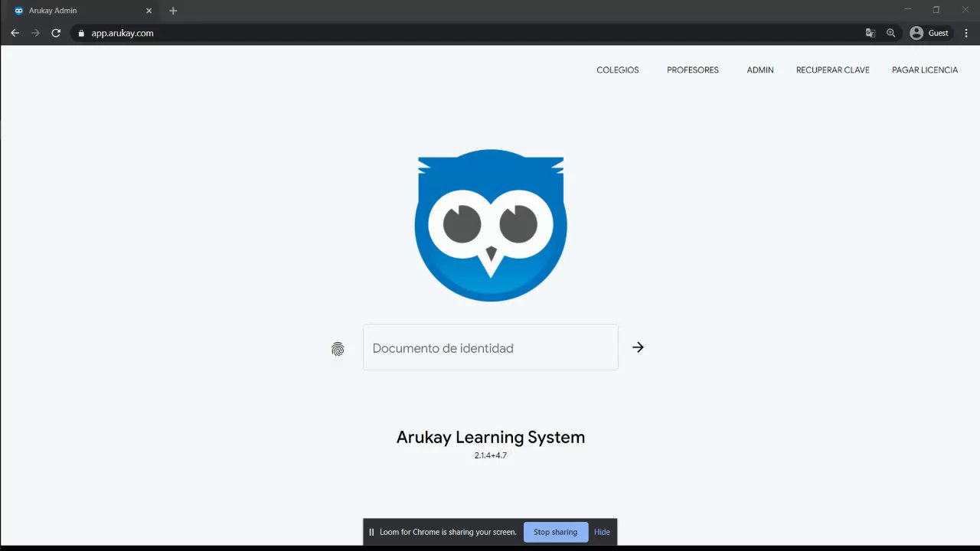Click the fingerprint icon beside document field

(338, 349)
